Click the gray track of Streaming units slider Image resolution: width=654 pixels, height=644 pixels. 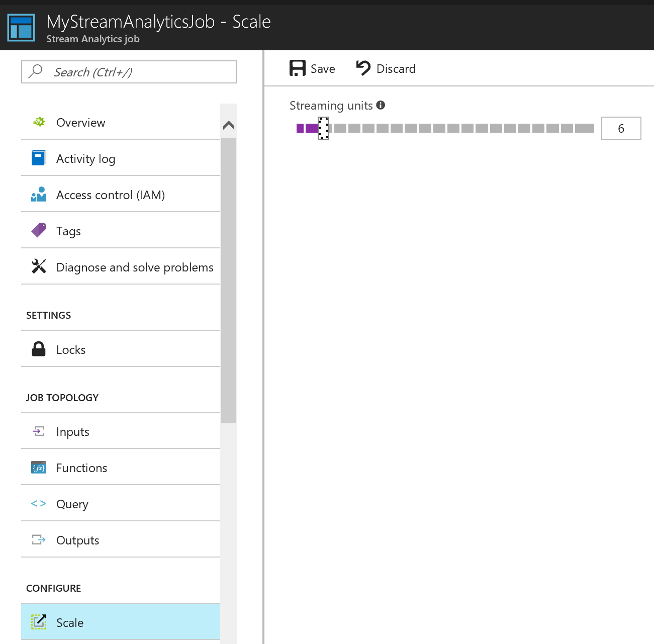pyautogui.click(x=461, y=128)
